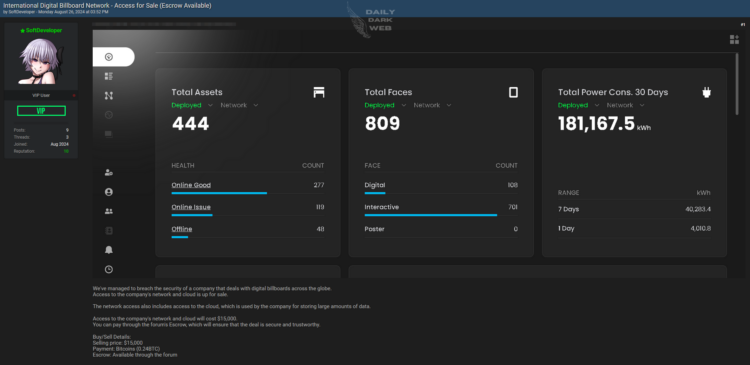Expand Deployed dropdown in Total Assets card
The image size is (750, 365).
(193, 105)
